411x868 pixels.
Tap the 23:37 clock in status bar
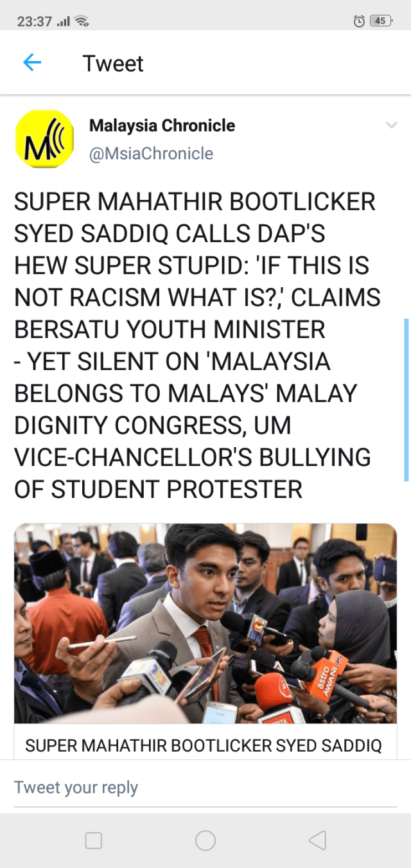click(34, 21)
